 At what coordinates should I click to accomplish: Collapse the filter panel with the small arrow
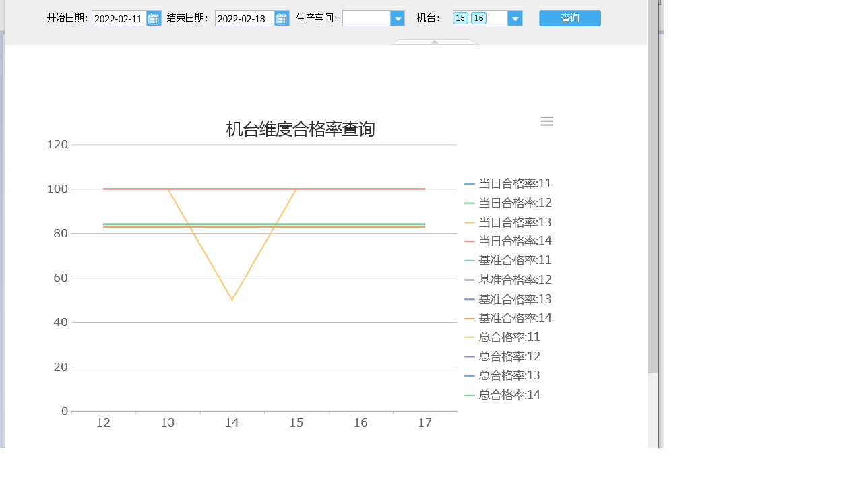click(435, 42)
